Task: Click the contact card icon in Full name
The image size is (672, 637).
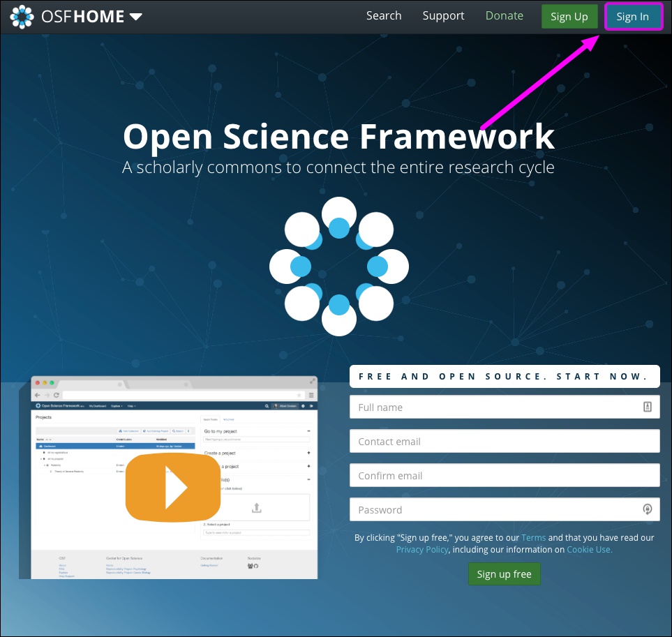Action: tap(647, 407)
